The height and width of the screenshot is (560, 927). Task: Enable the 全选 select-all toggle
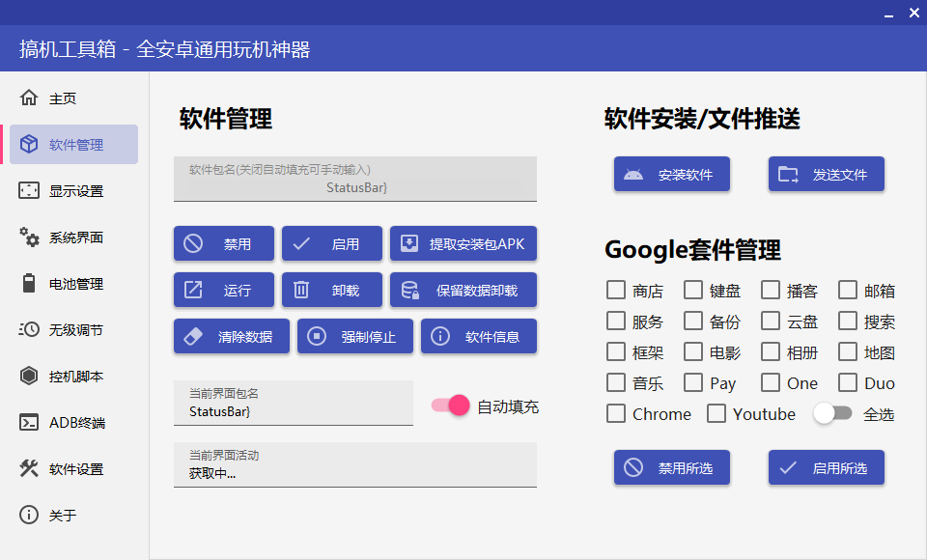[832, 413]
